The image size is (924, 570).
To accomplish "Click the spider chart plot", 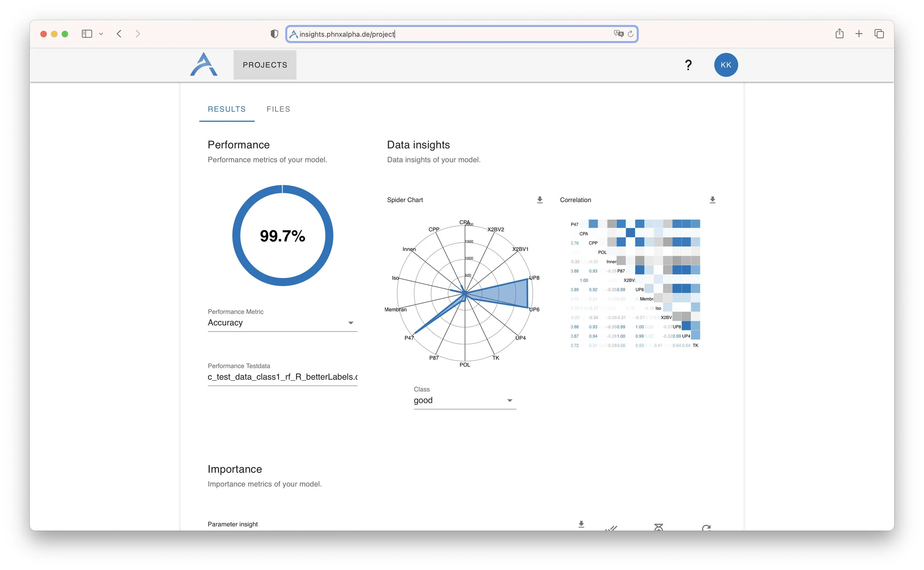I will 465,293.
